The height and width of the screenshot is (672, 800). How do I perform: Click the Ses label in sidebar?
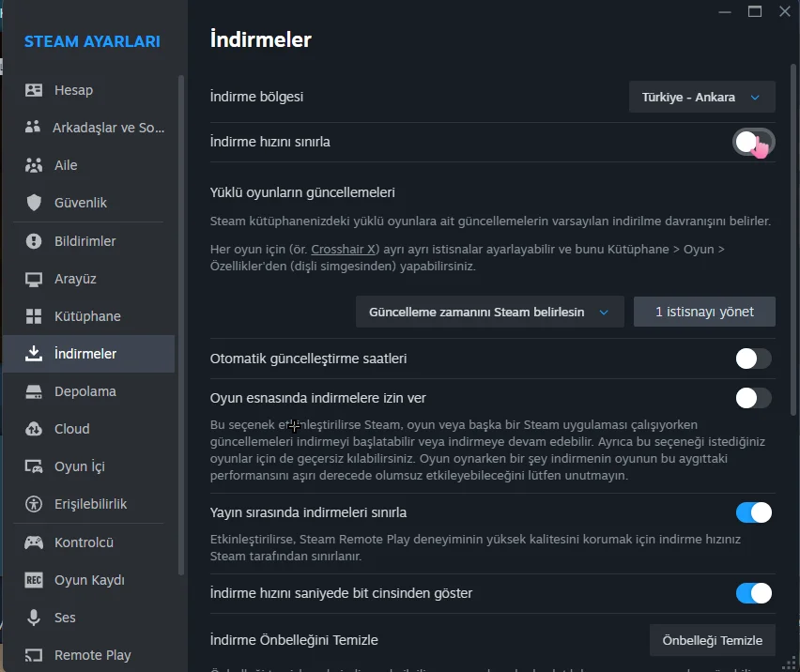pyautogui.click(x=65, y=618)
